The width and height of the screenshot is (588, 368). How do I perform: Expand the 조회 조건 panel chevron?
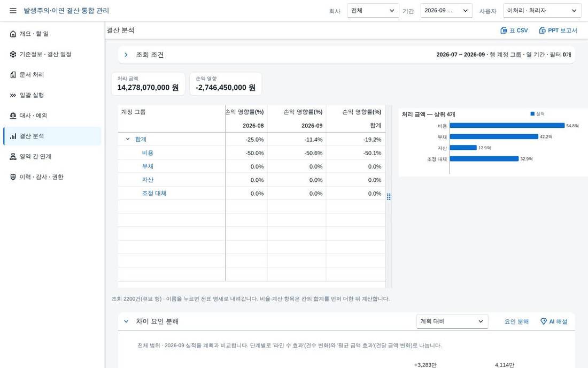click(x=126, y=55)
